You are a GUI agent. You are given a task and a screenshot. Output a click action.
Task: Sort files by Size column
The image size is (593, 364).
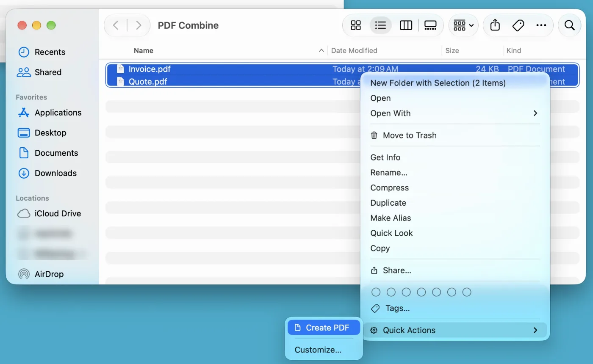click(x=452, y=50)
